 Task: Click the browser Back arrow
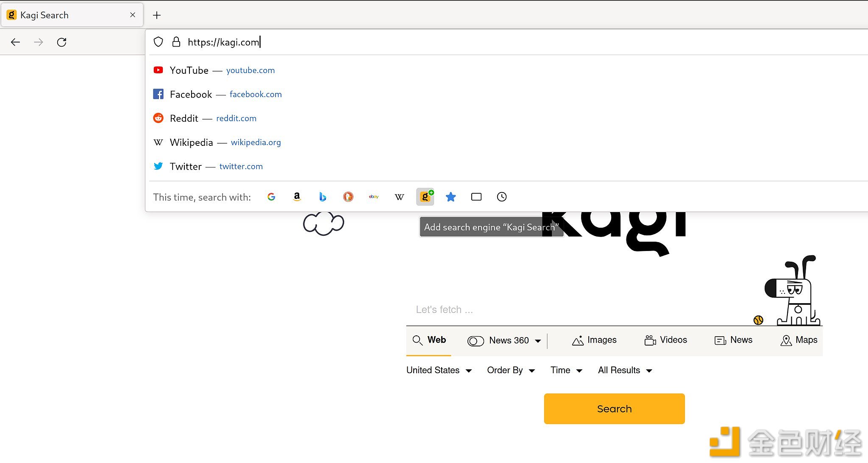[16, 42]
